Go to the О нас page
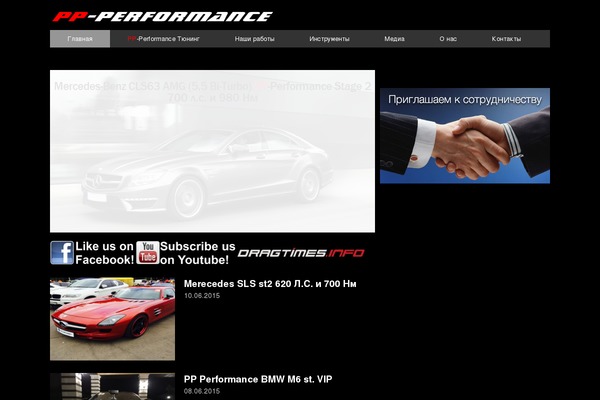 [448, 39]
